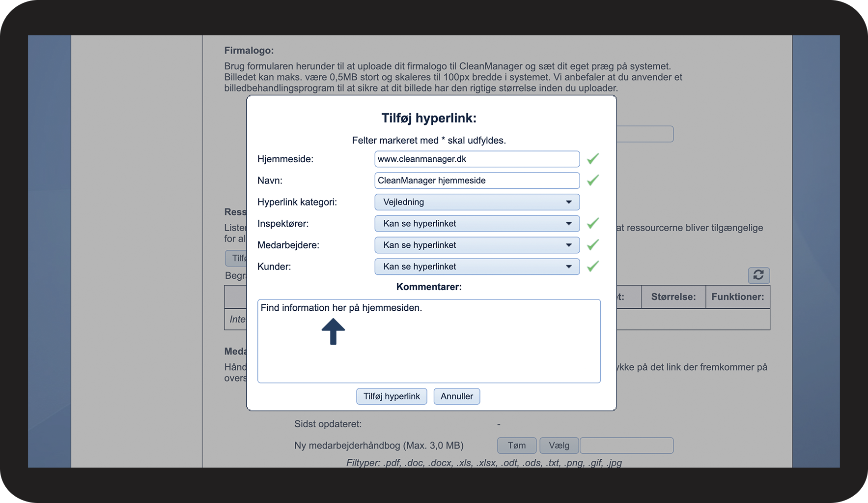Click the Medarbejdere field label

click(x=288, y=245)
